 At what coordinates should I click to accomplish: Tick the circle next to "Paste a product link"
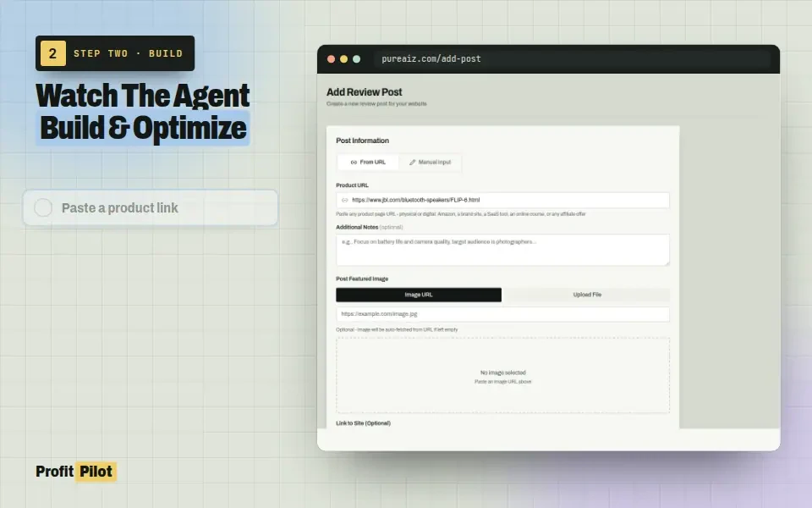43,208
